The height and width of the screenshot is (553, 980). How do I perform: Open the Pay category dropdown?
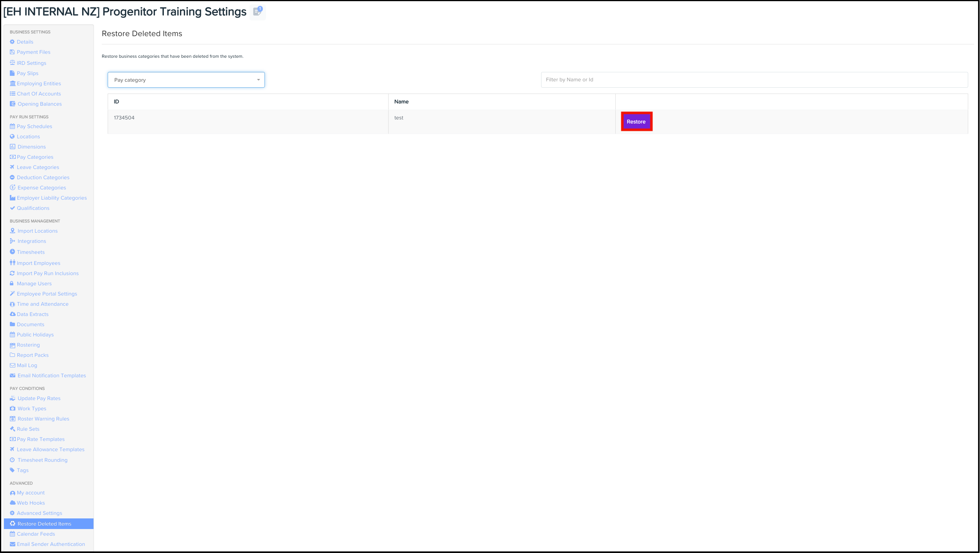tap(185, 80)
